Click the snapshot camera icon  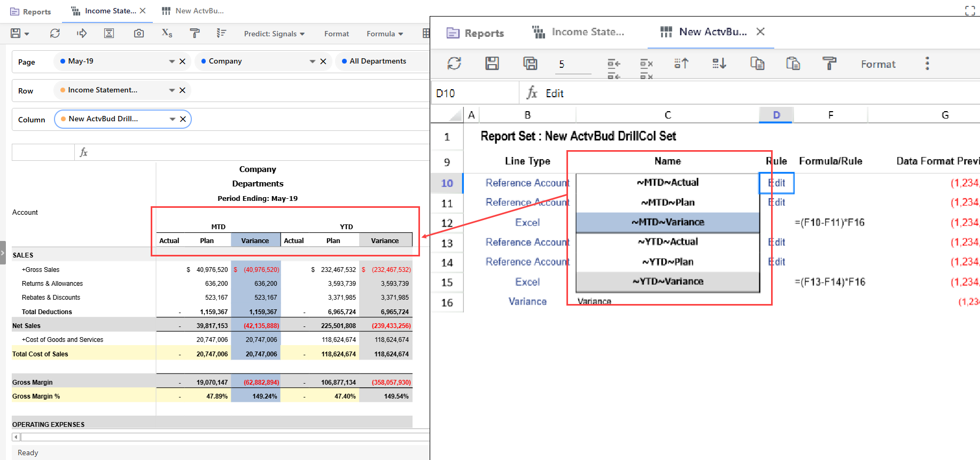tap(139, 33)
